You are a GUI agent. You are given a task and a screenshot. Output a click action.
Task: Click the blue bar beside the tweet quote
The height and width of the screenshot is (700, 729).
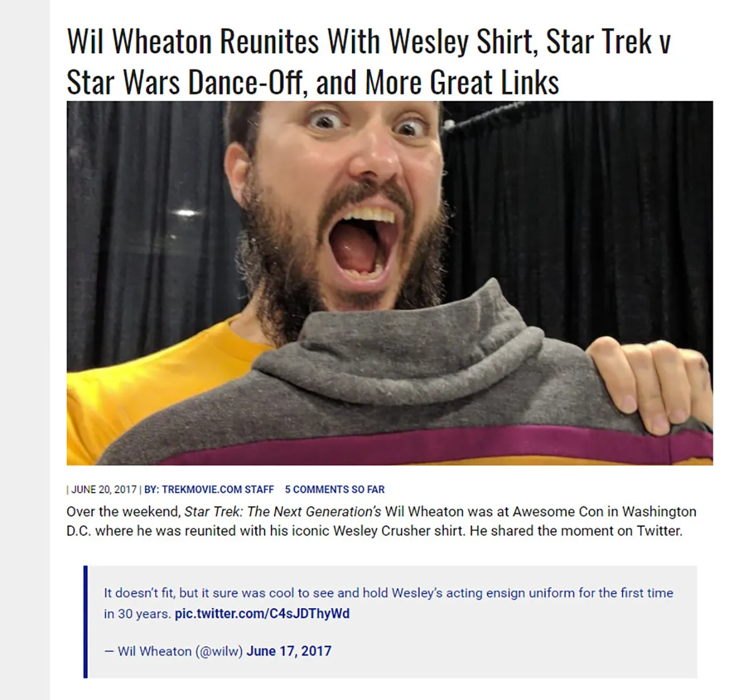pyautogui.click(x=85, y=621)
